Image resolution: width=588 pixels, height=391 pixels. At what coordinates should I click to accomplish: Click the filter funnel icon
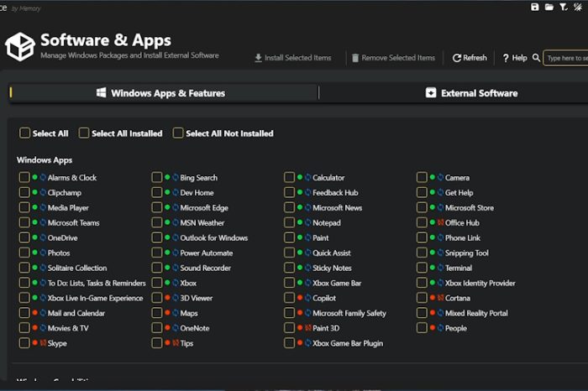coord(564,8)
